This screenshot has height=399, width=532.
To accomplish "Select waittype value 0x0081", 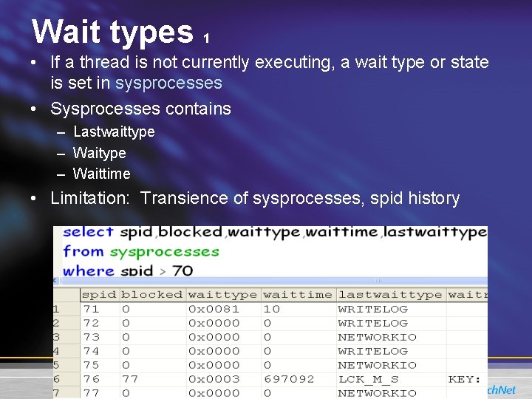I will tap(224, 309).
